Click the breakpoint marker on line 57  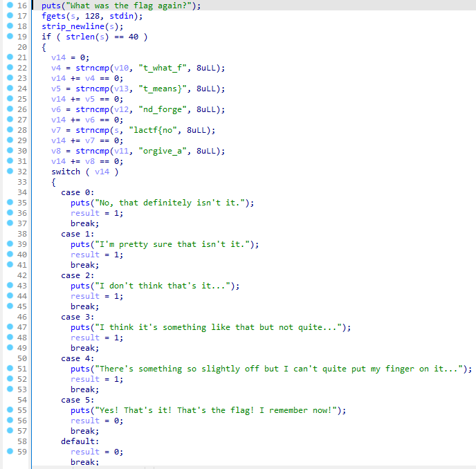pos(10,430)
